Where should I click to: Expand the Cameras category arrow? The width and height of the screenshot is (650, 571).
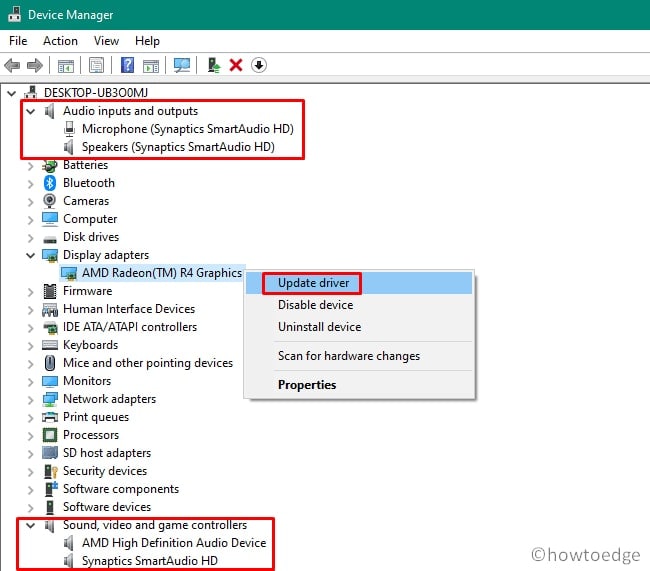[30, 202]
